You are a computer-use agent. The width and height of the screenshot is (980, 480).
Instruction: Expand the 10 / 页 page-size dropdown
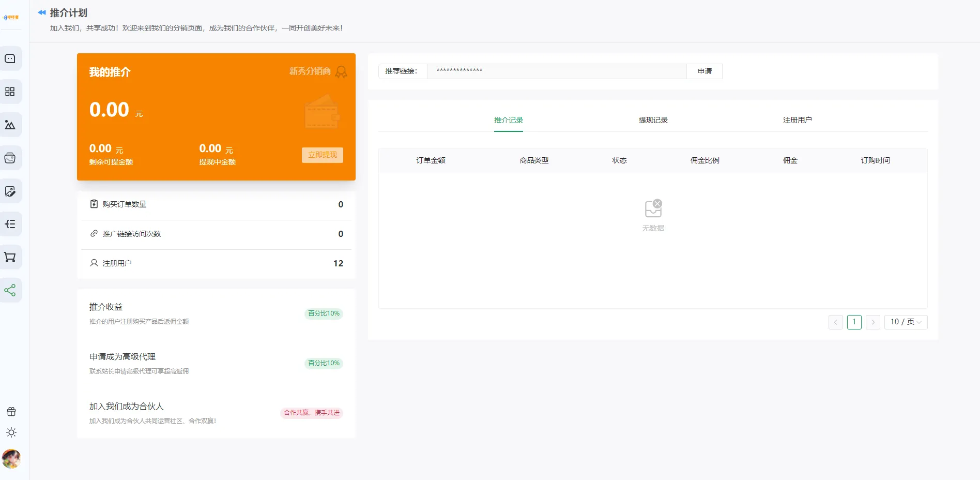906,322
